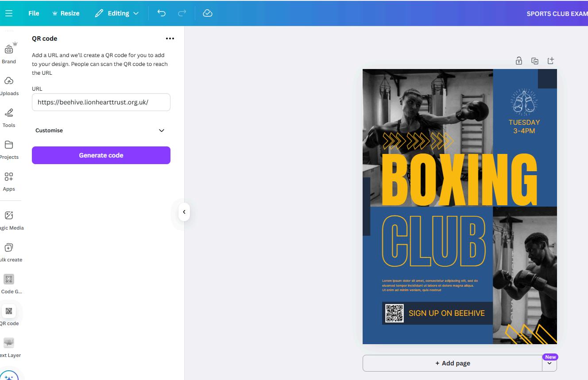Viewport: 588px width, 380px height.
Task: Open the Add page options dropdown
Action: click(x=549, y=363)
